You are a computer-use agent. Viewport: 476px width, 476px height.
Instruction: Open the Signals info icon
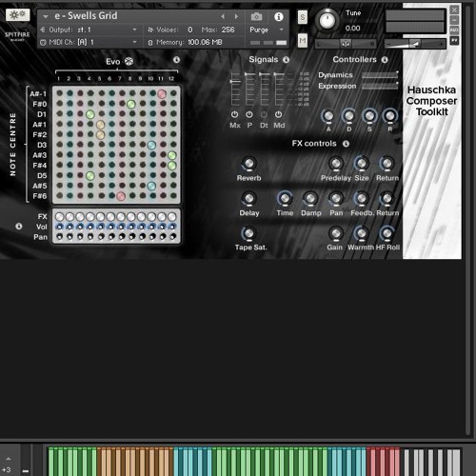(286, 60)
